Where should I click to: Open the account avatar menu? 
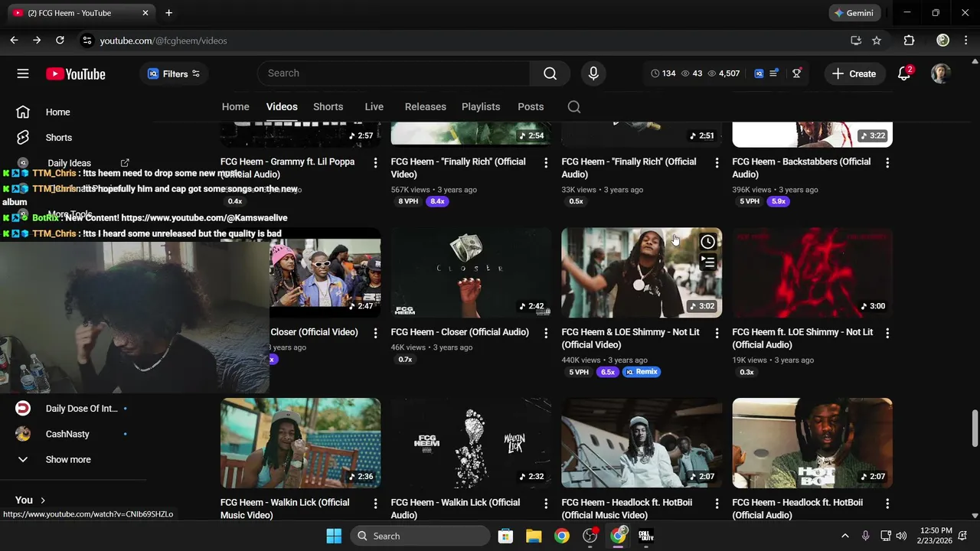point(940,73)
